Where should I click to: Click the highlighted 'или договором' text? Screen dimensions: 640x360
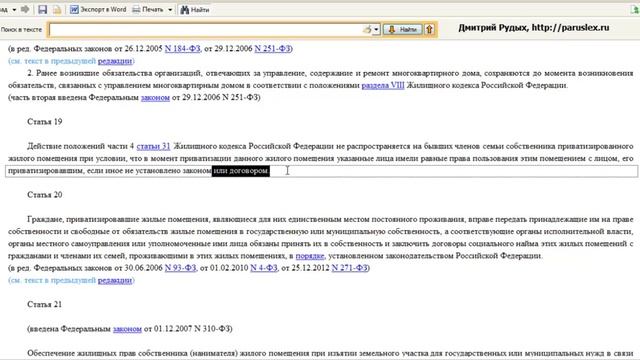241,171
